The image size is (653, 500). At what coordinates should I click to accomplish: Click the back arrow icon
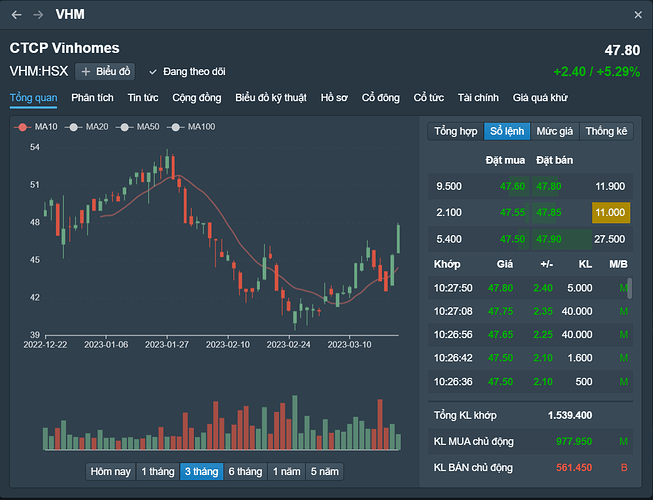tap(16, 15)
